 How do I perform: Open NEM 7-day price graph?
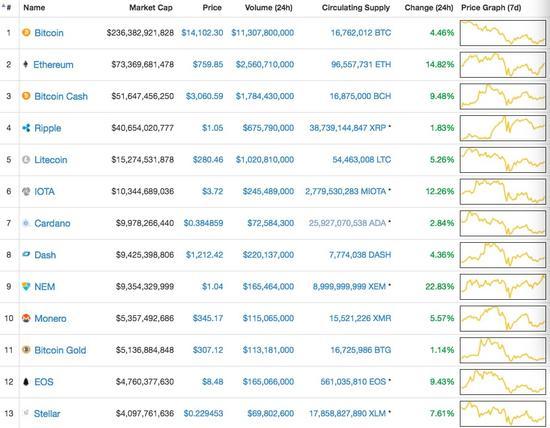tap(503, 287)
